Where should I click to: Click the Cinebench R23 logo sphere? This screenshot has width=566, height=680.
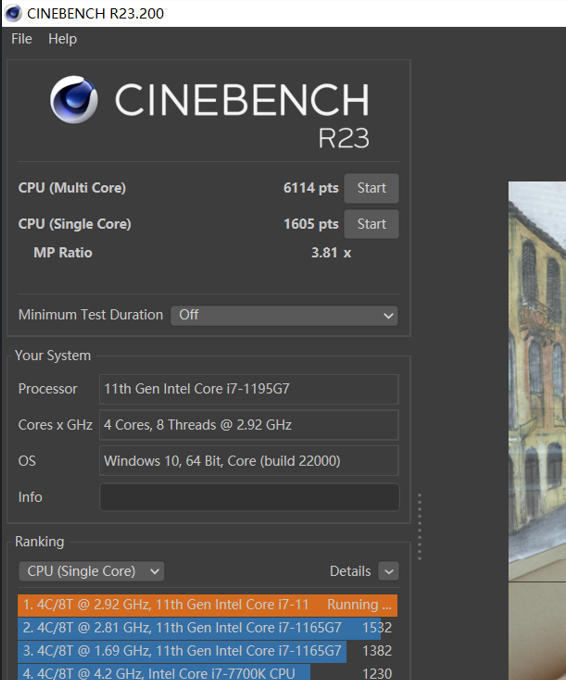(x=74, y=100)
